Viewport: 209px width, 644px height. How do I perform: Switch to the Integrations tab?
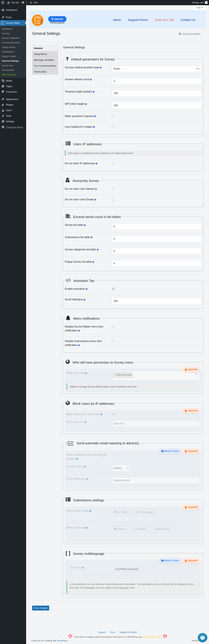pos(45,54)
